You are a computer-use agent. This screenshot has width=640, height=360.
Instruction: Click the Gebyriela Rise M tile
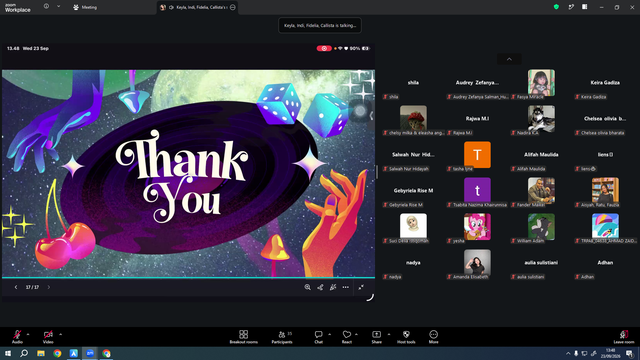(413, 191)
